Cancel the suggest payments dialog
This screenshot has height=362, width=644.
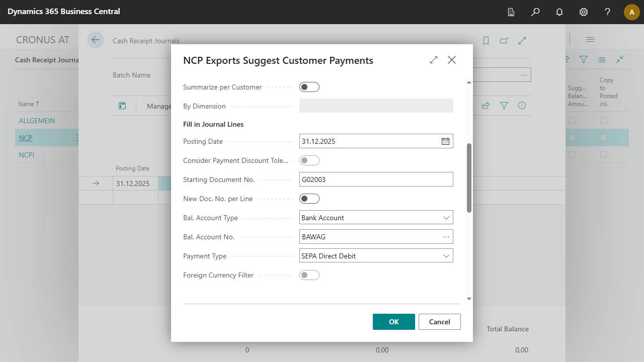point(440,322)
